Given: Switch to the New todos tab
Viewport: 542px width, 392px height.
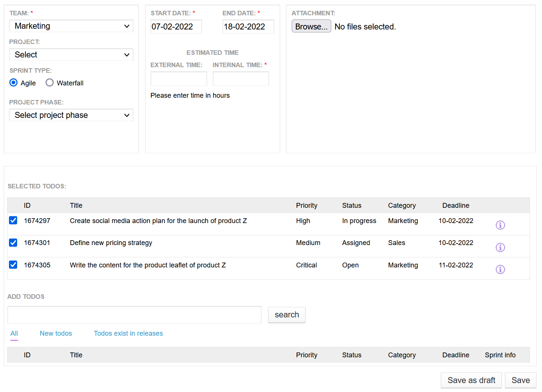Looking at the screenshot, I should point(56,333).
